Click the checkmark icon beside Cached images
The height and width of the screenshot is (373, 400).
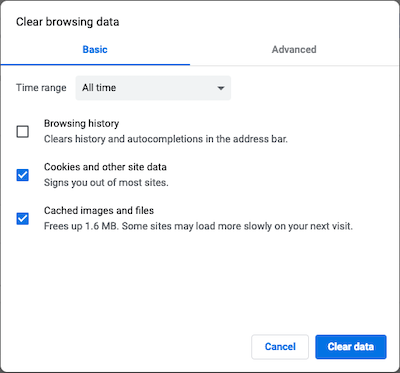pyautogui.click(x=23, y=219)
